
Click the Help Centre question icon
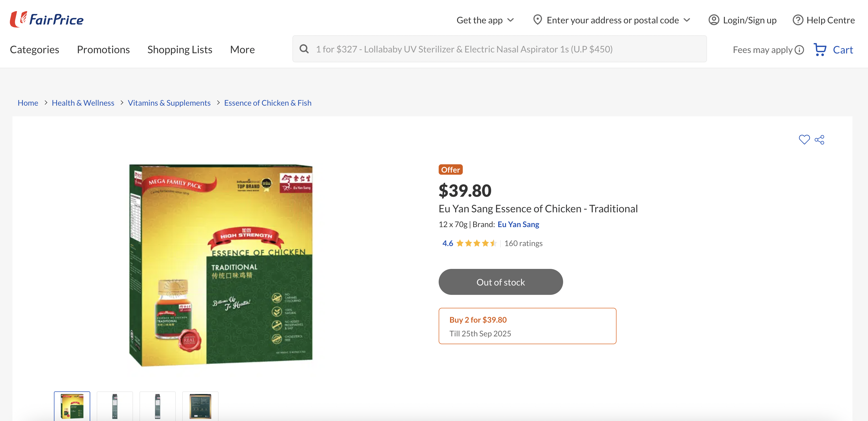coord(797,20)
